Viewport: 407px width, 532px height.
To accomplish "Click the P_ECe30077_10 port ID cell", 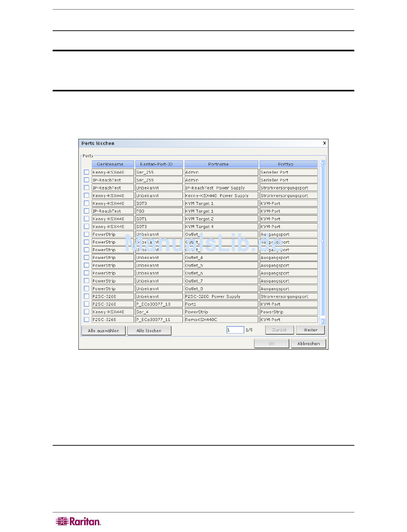I will 159,304.
